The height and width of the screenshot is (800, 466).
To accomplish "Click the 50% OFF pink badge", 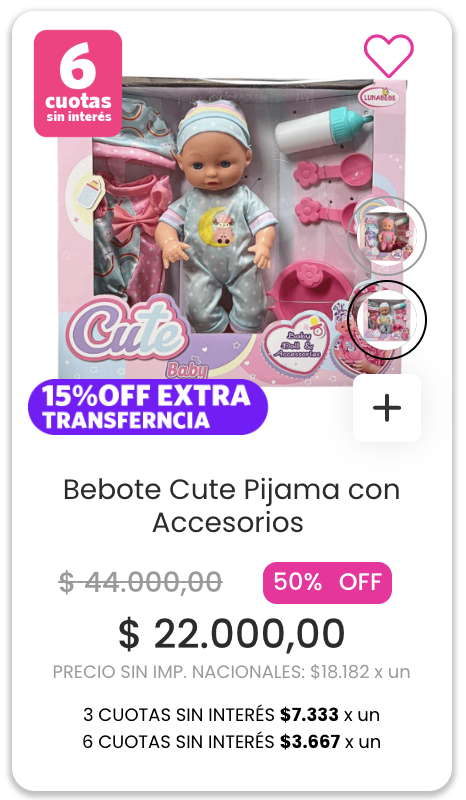I will pyautogui.click(x=327, y=583).
